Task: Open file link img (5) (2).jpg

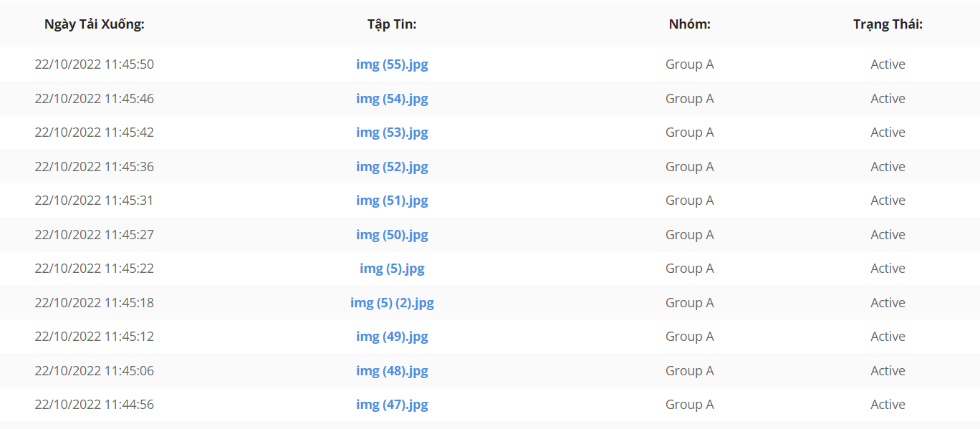Action: [392, 303]
